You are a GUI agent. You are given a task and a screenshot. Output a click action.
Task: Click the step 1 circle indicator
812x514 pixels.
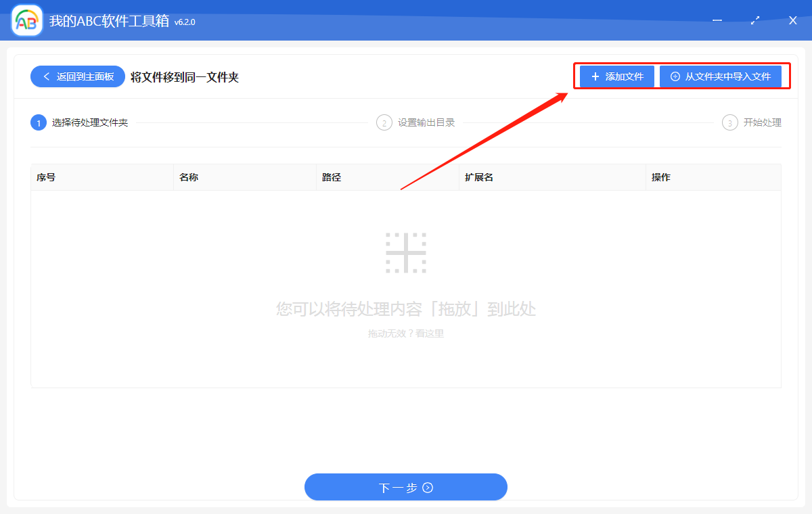(39, 122)
